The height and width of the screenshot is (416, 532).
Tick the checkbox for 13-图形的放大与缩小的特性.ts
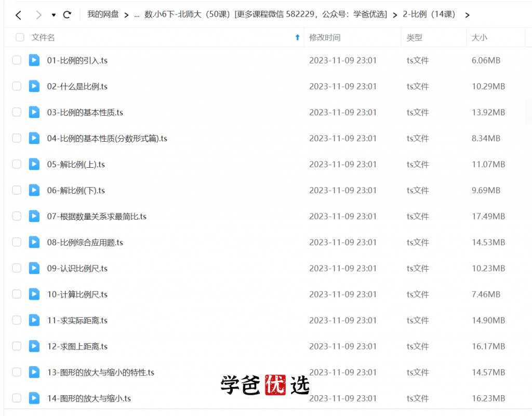[17, 372]
